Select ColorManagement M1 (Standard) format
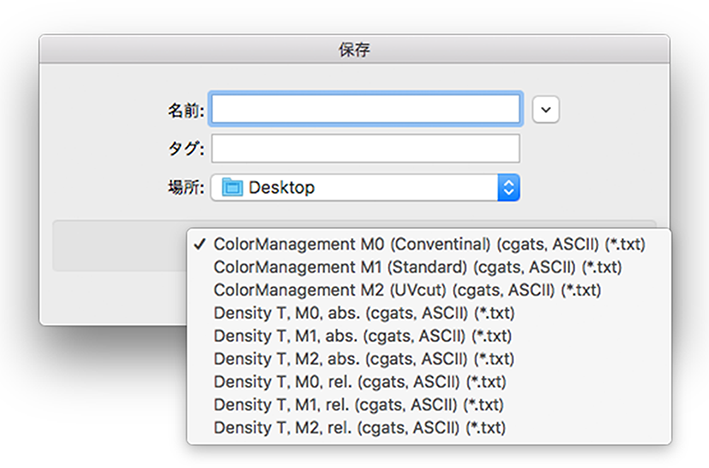Image resolution: width=709 pixels, height=468 pixels. [429, 268]
